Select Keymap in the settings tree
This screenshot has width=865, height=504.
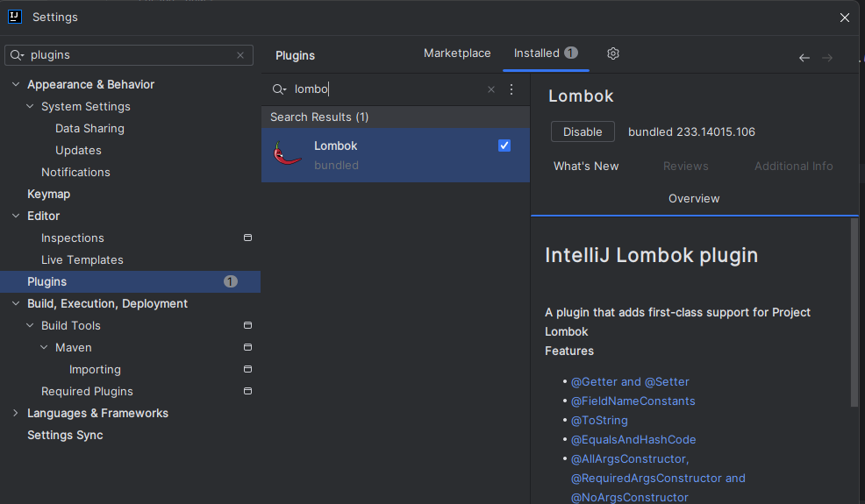tap(48, 194)
